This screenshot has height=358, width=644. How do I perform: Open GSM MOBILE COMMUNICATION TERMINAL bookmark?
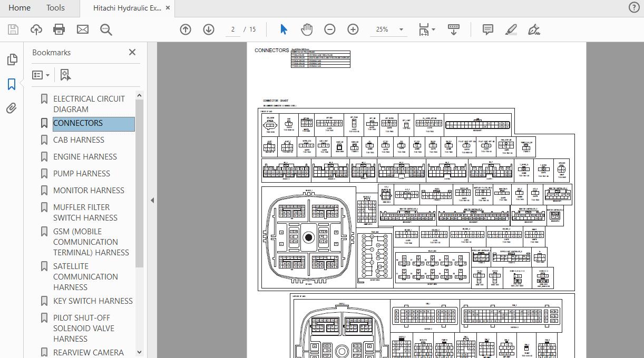(91, 242)
